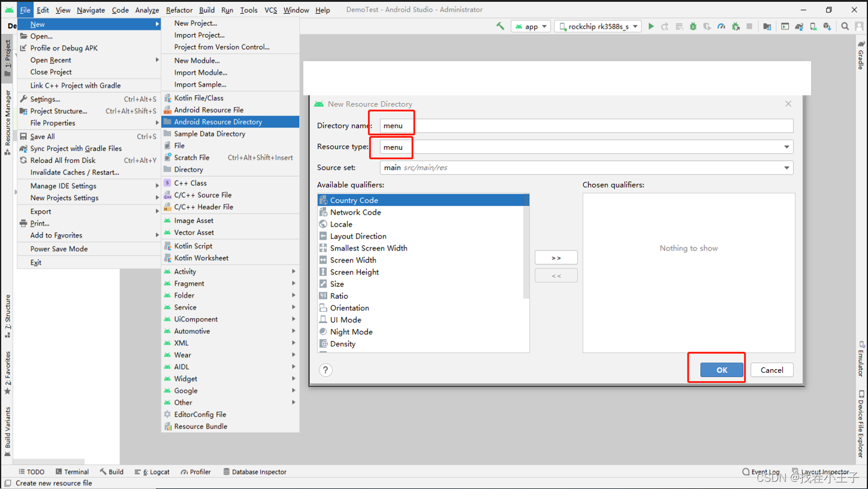Click the Search Everywhere magnifier icon
This screenshot has width=868, height=489.
click(x=845, y=26)
